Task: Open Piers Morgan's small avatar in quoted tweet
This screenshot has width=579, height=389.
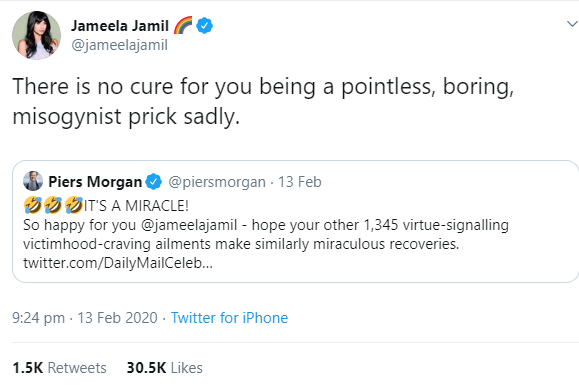Action: [33, 181]
